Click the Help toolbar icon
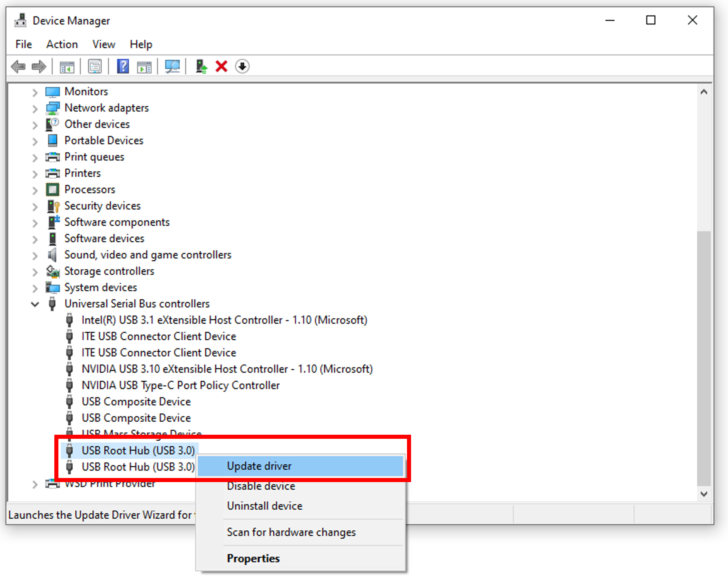This screenshot has width=728, height=584. click(122, 66)
